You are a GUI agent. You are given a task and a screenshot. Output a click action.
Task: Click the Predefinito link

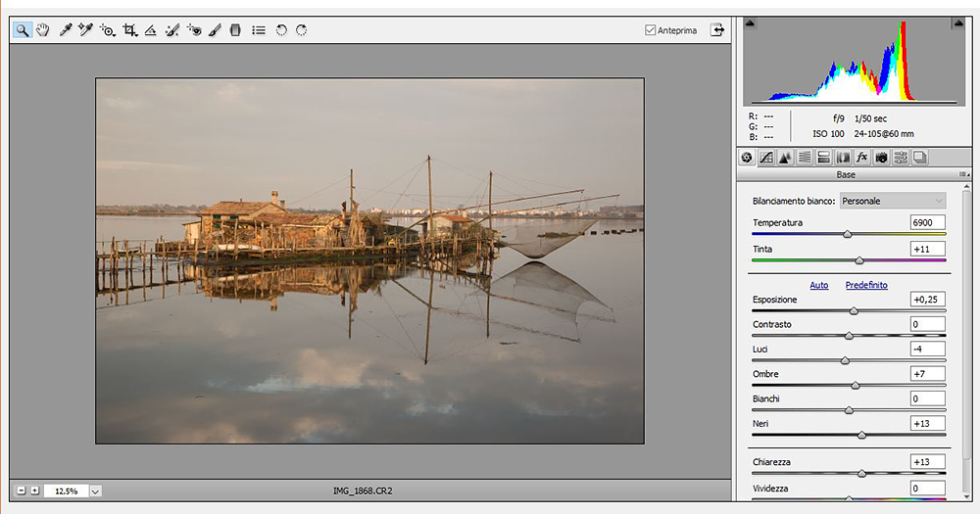pos(866,285)
